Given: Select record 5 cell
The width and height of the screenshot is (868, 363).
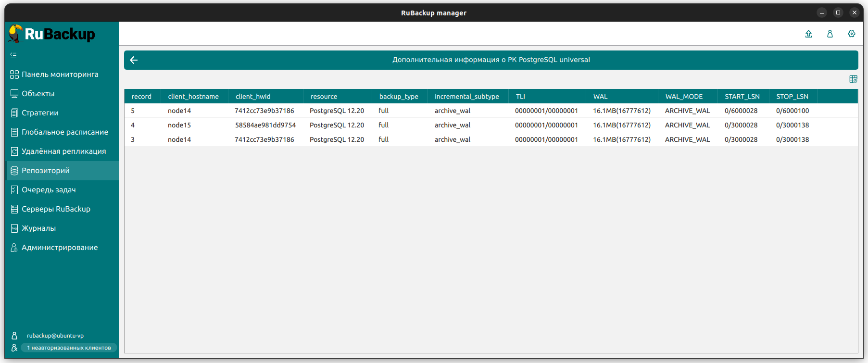Looking at the screenshot, I should [133, 111].
